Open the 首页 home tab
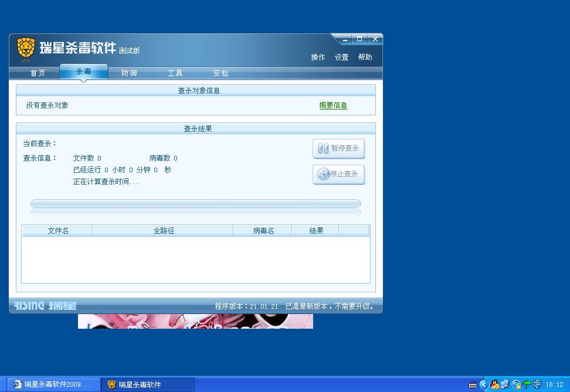 click(38, 73)
